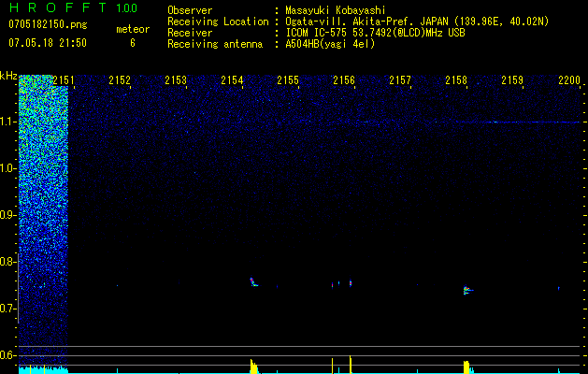The height and width of the screenshot is (374, 588).
Task: Click the kHz axis unit label
Action: click(8, 76)
